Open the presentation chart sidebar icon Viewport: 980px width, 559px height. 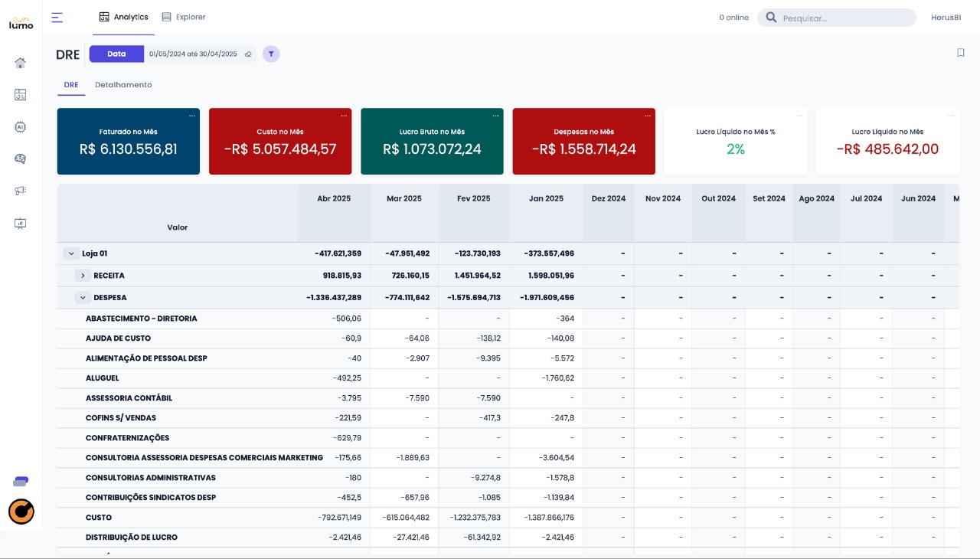pyautogui.click(x=21, y=224)
